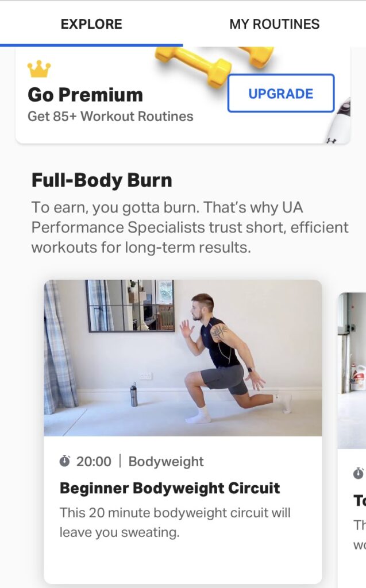Tap the Under Armour bottle image in banner

[x=340, y=121]
